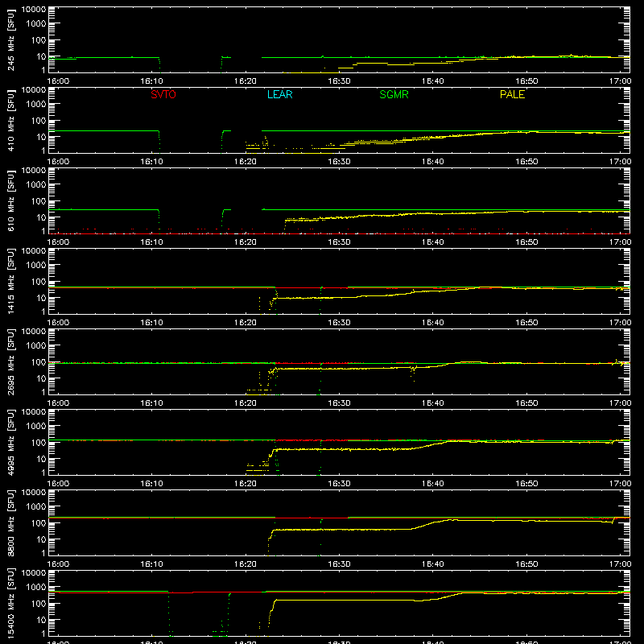Click the 1000 tick on the 4995 MHz axis
The width and height of the screenshot is (644, 644).
pos(36,427)
